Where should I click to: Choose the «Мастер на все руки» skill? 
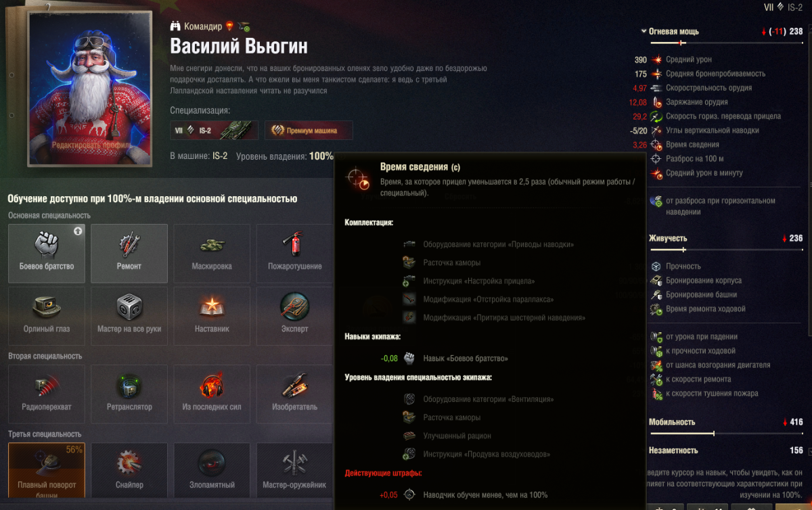tap(129, 316)
